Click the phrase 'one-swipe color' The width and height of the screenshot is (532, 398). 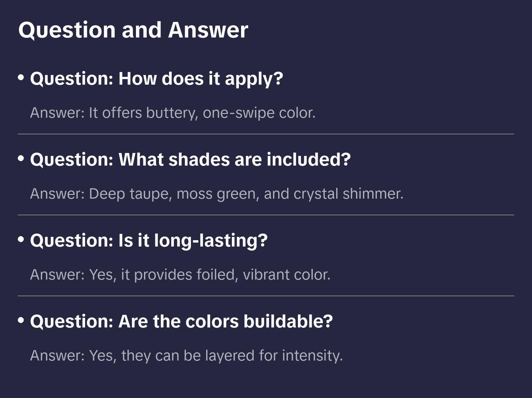click(x=259, y=113)
